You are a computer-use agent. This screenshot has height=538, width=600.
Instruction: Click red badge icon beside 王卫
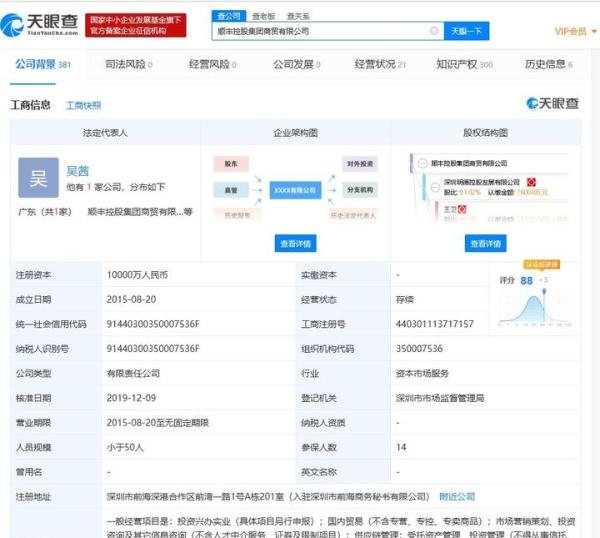point(462,209)
